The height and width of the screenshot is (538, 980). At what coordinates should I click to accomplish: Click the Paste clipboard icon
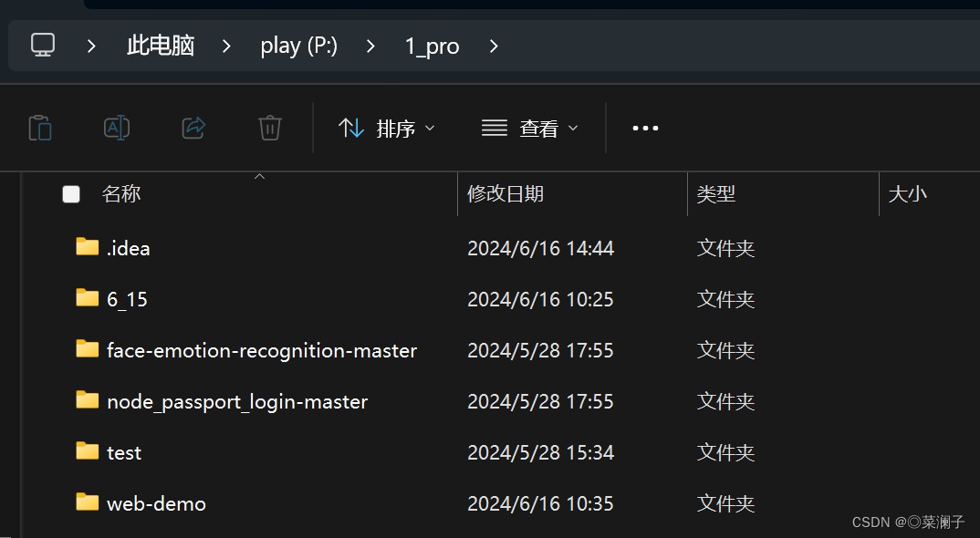point(40,128)
